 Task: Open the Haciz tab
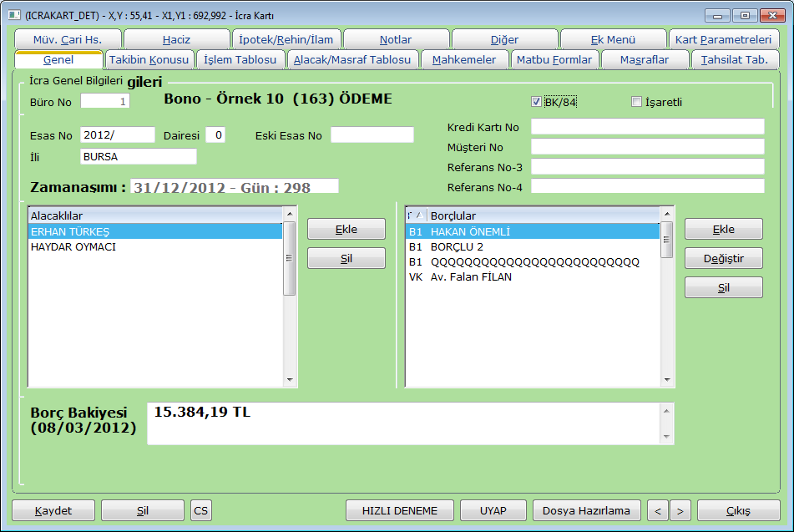coord(176,39)
